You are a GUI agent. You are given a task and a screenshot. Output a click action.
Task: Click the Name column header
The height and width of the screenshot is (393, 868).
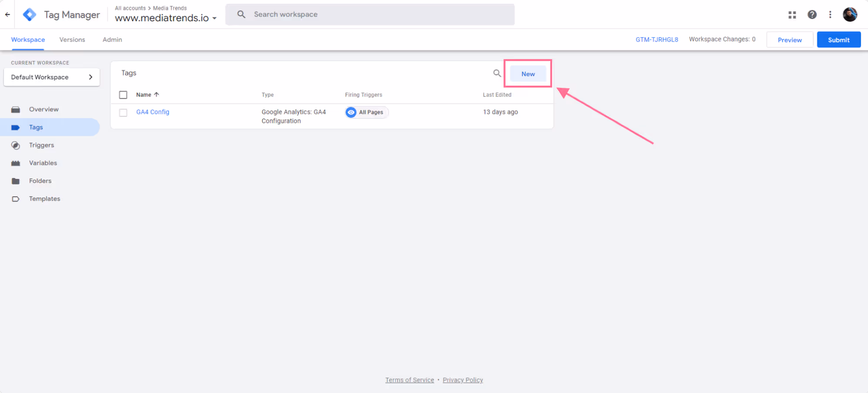(x=144, y=95)
